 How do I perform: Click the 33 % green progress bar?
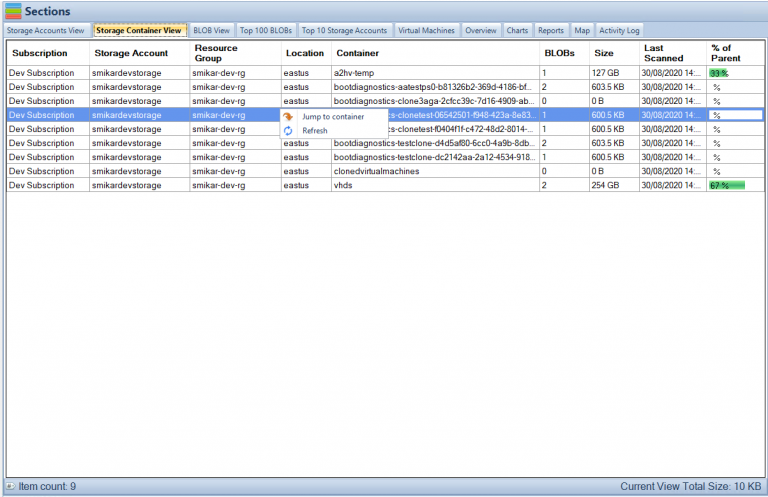click(x=719, y=73)
